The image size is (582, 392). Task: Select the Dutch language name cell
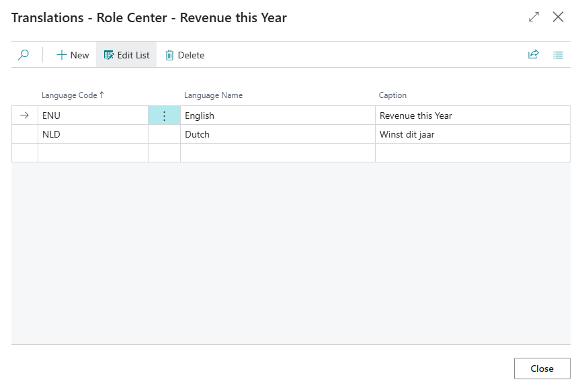(277, 134)
